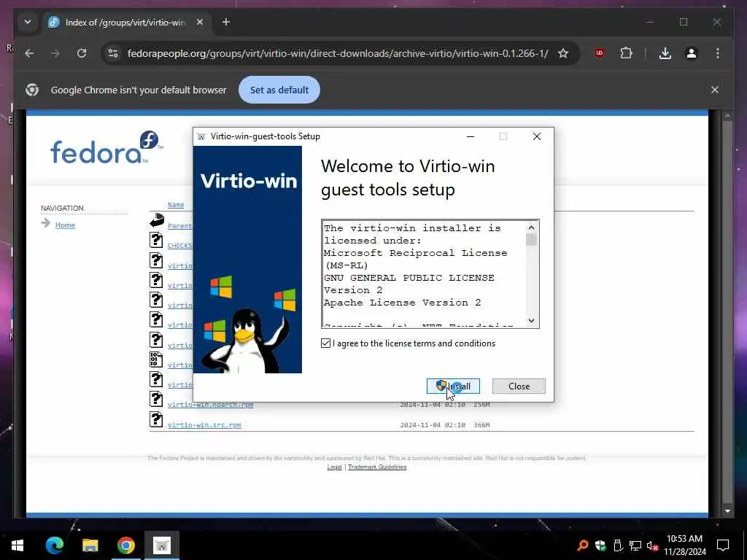Screen dimensions: 747x560
Task: Click the muted volume tray icon
Action: click(x=652, y=545)
